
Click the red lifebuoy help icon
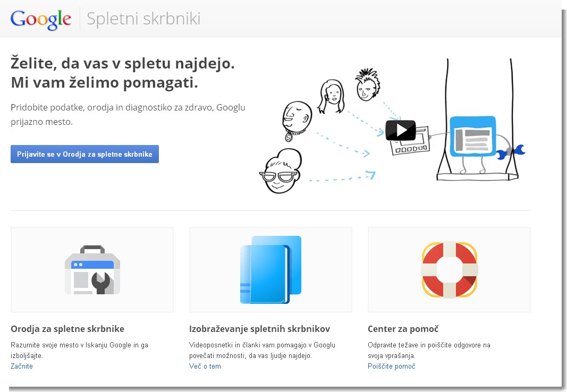pos(449,269)
